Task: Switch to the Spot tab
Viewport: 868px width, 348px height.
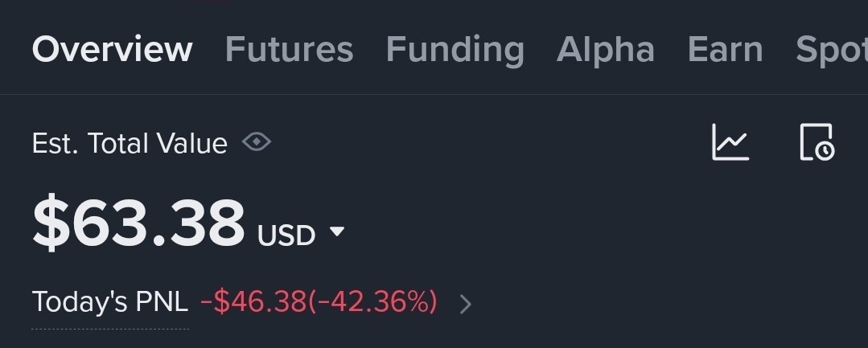Action: [x=831, y=50]
